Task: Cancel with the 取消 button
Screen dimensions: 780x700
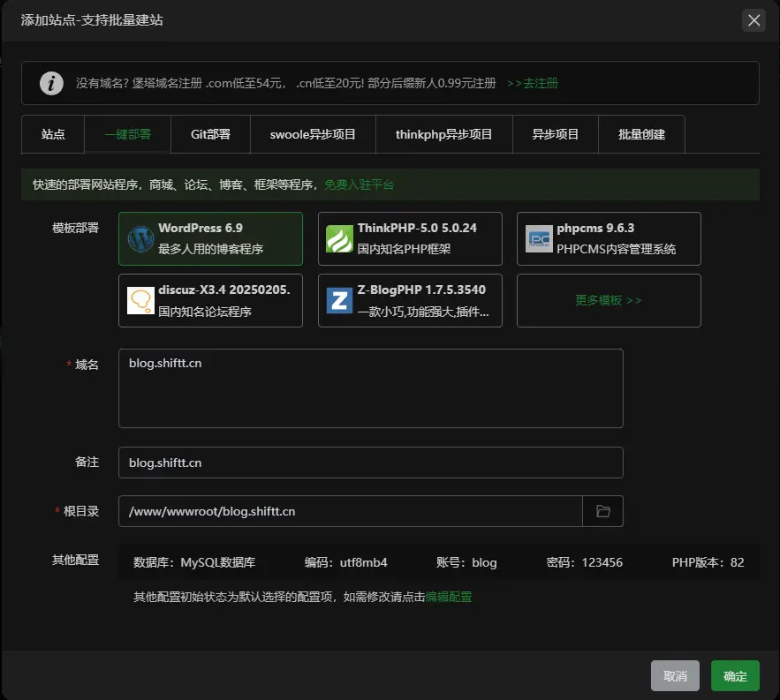Action: (x=675, y=675)
